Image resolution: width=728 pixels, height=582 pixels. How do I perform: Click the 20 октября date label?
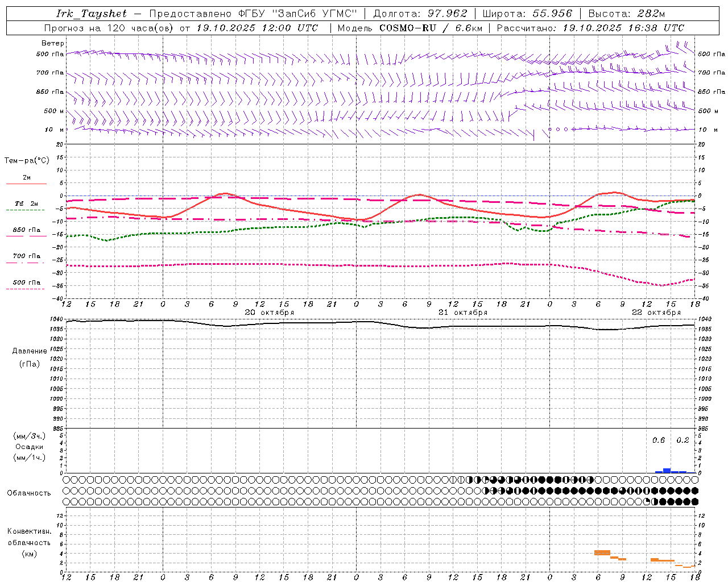(270, 313)
